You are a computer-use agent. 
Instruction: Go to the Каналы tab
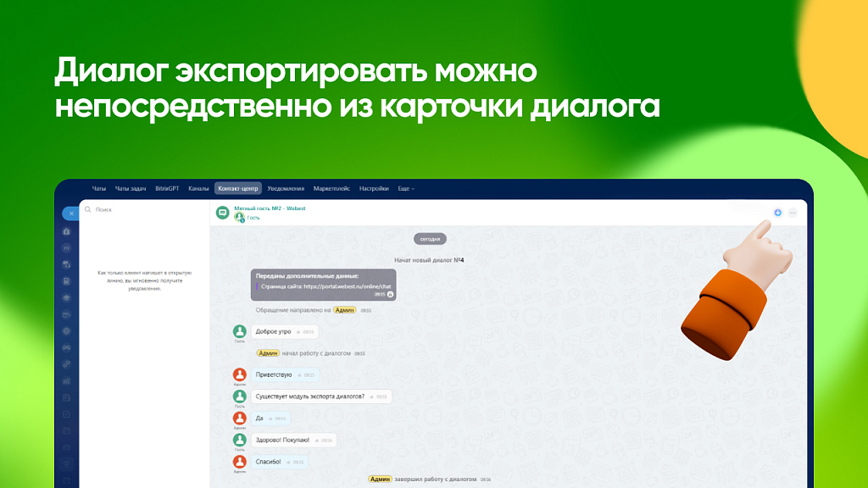[198, 189]
